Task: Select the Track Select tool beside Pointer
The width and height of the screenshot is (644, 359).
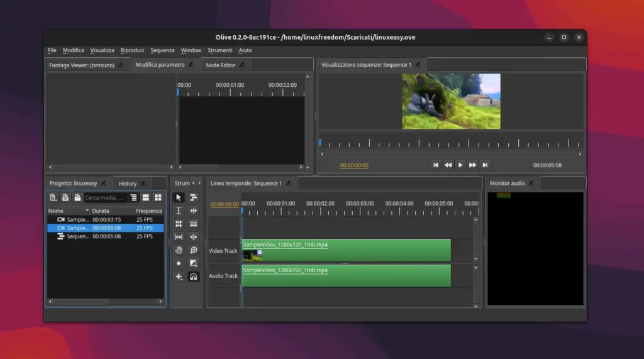Action: point(194,197)
